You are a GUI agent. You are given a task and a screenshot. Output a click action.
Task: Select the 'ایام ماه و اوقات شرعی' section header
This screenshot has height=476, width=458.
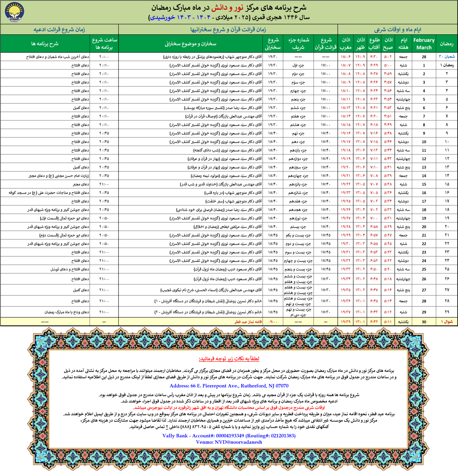[x=397, y=29]
